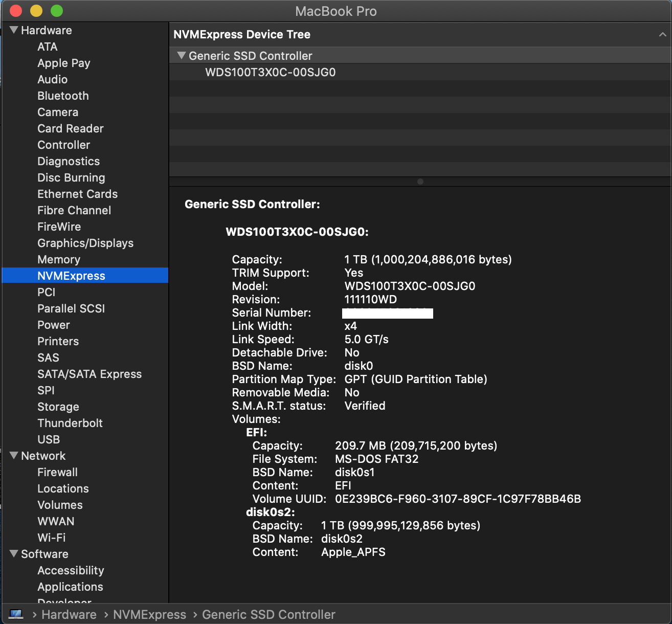The image size is (672, 624).
Task: Click the MS-DOS FAT32 file system value
Action: point(377,459)
